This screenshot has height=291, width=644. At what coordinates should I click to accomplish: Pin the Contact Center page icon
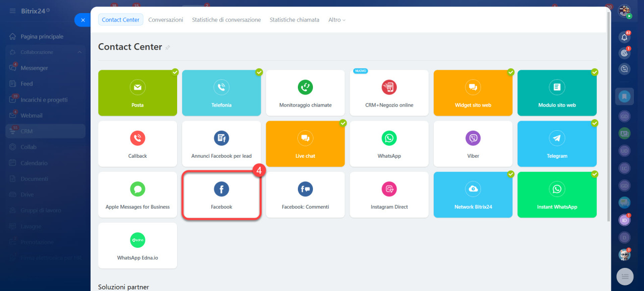[x=168, y=47]
